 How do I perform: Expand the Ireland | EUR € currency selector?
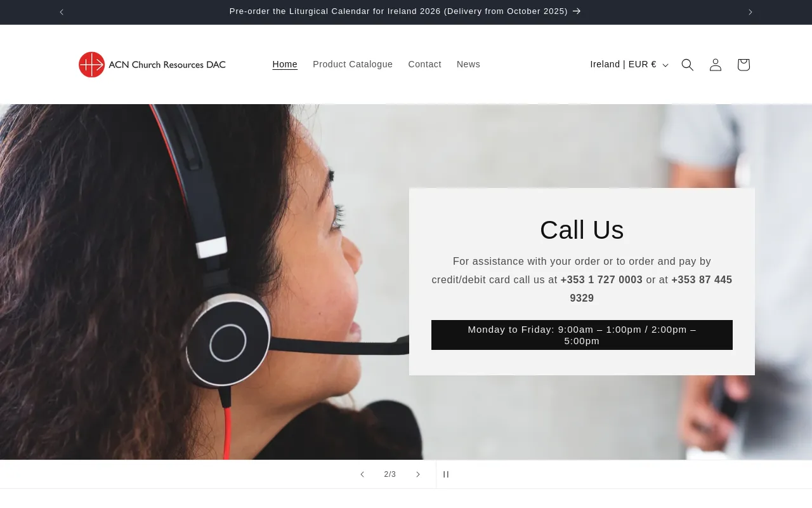tap(629, 65)
